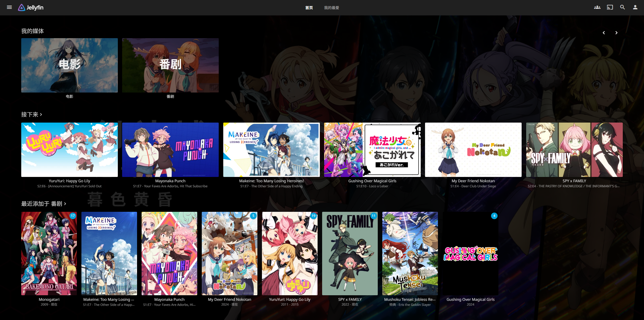Image resolution: width=644 pixels, height=320 pixels.
Task: Open the 番剧 library card
Action: pos(170,65)
